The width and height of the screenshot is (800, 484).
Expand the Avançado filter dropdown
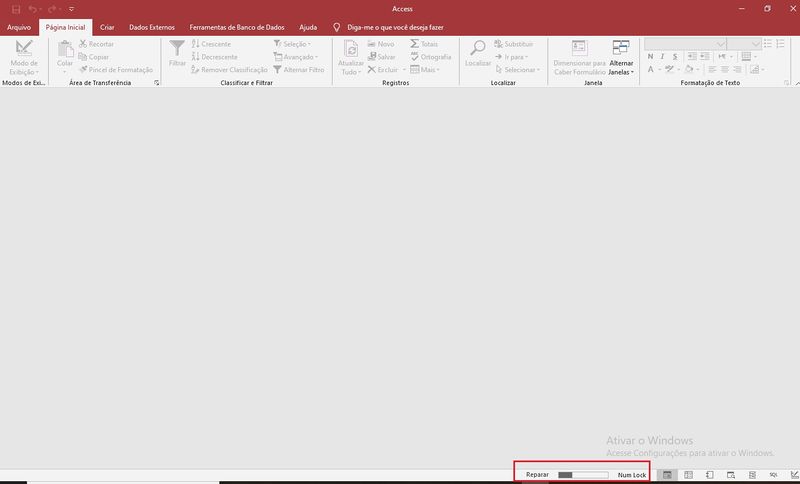pyautogui.click(x=296, y=57)
